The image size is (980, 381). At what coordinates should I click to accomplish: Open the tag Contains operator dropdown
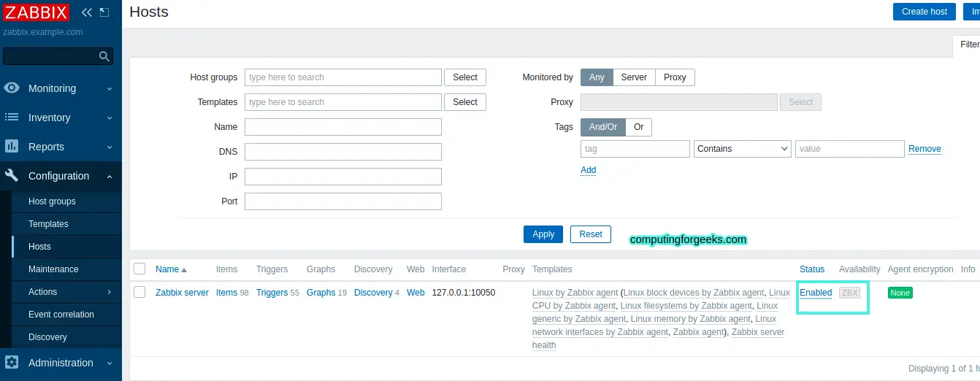pyautogui.click(x=742, y=149)
